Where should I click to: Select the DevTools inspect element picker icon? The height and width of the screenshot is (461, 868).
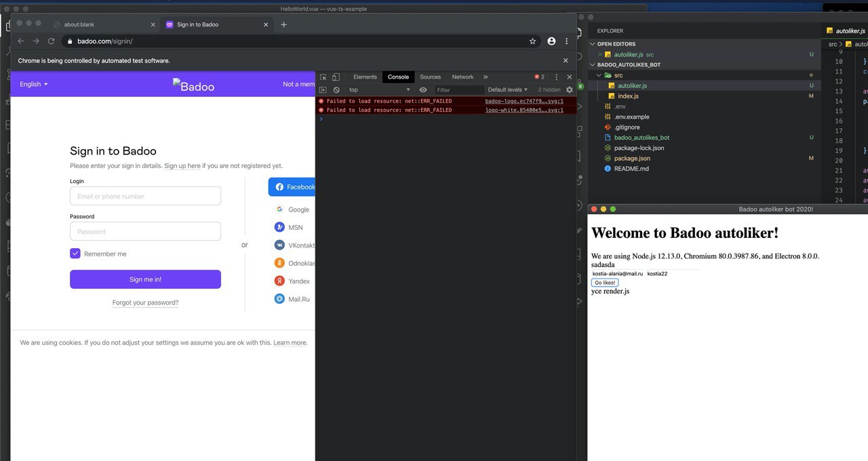point(323,77)
